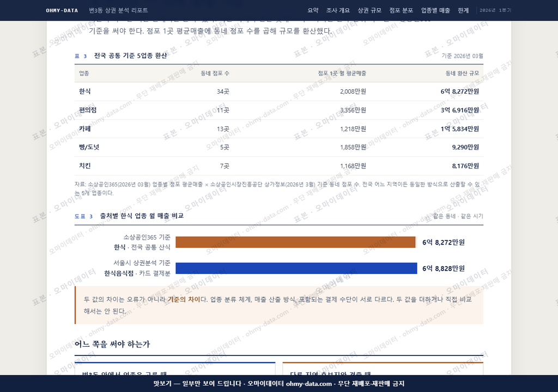Viewport: 558px width, 392px height.
Task: Click the 업종 column header
Action: click(84, 73)
